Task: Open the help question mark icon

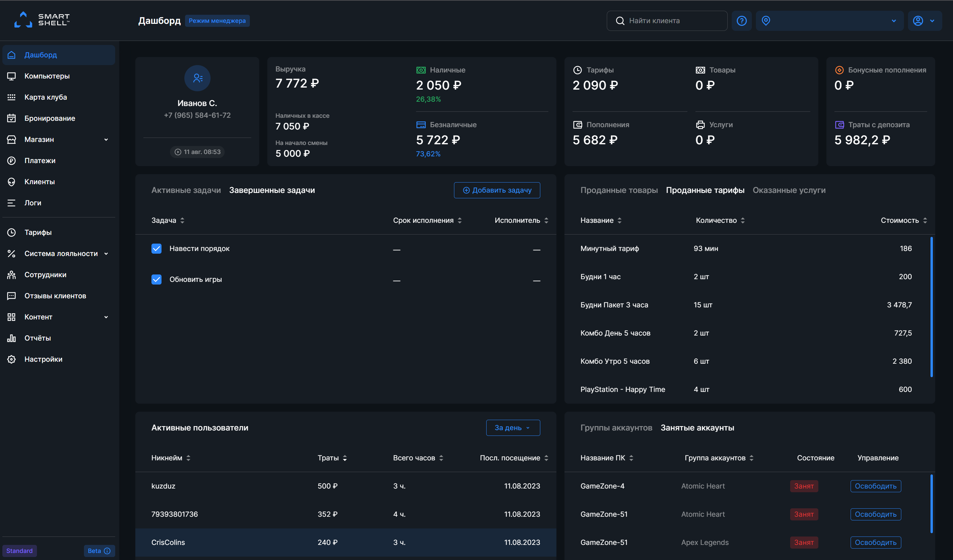Action: coord(741,21)
